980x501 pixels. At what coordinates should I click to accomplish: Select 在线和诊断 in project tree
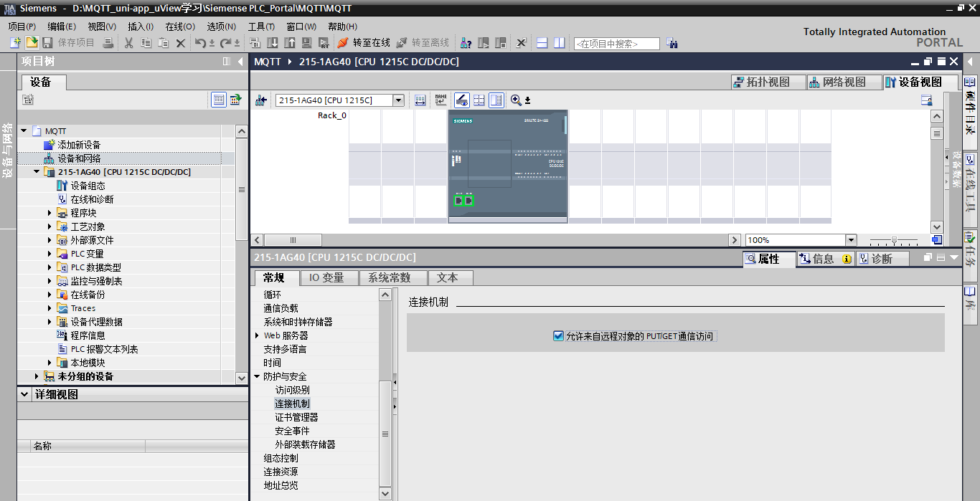click(x=92, y=199)
